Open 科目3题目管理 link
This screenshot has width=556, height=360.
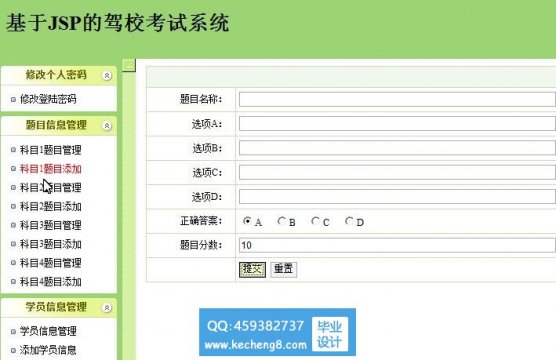pos(51,225)
